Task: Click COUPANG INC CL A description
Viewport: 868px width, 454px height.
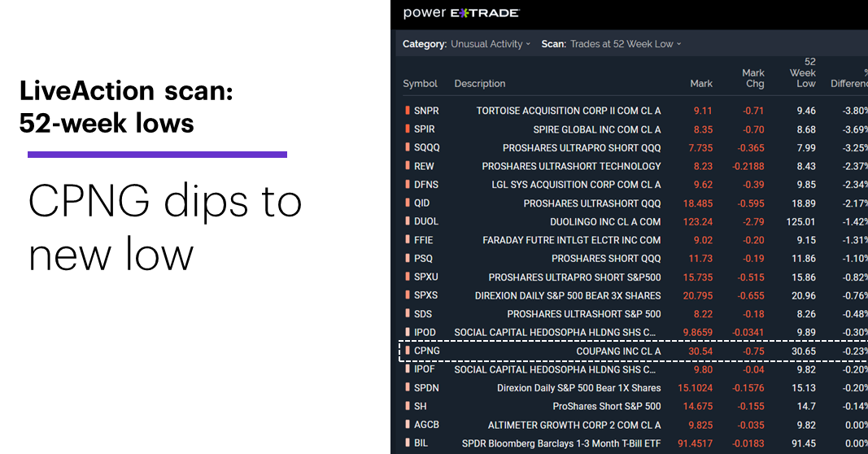Action: point(618,351)
